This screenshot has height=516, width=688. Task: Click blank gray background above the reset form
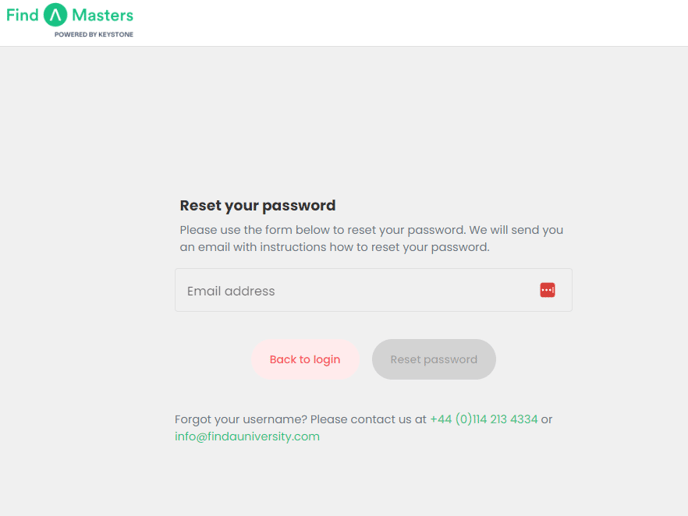point(344,118)
